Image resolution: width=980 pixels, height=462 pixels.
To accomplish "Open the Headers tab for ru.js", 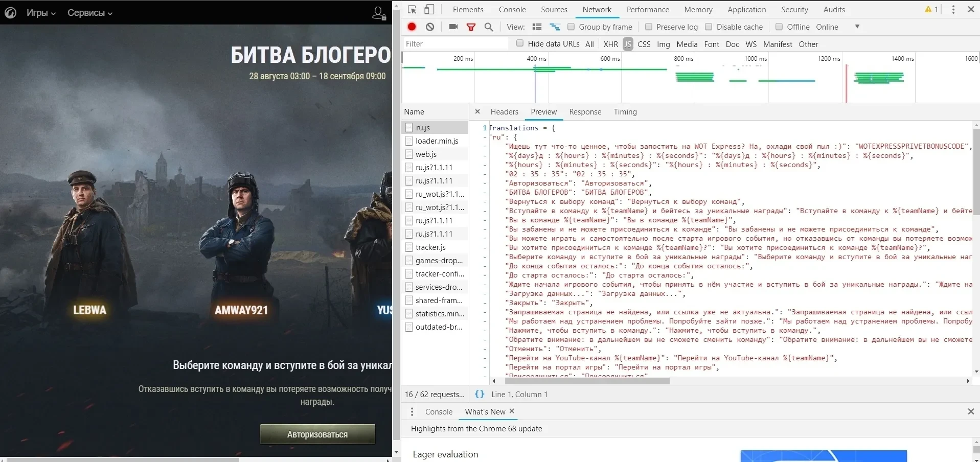I will [504, 112].
